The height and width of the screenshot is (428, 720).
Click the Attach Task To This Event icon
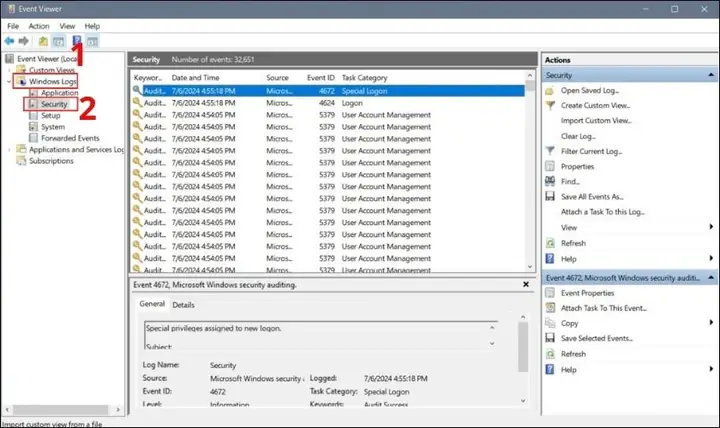[x=550, y=308]
